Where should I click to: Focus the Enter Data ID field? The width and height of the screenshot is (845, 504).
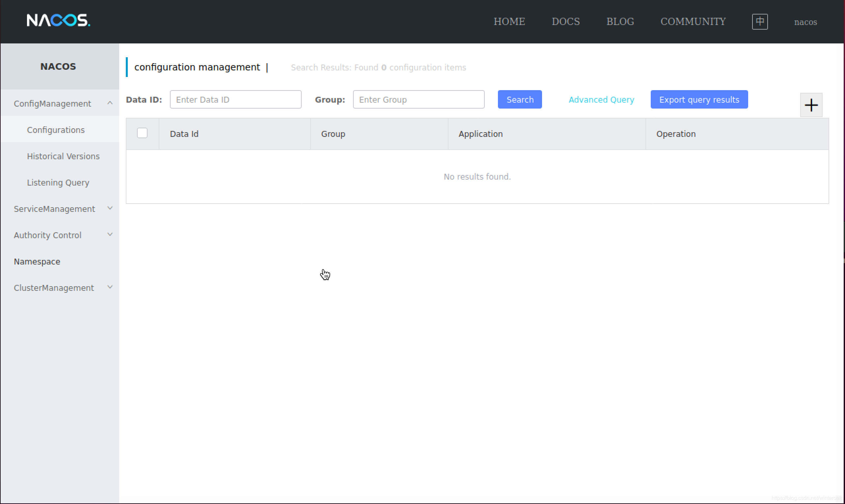(235, 99)
